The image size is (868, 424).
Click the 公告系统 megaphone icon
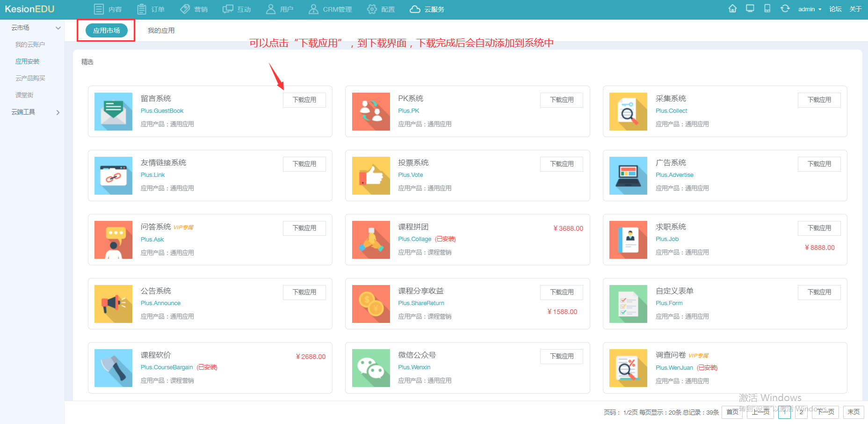click(x=113, y=304)
